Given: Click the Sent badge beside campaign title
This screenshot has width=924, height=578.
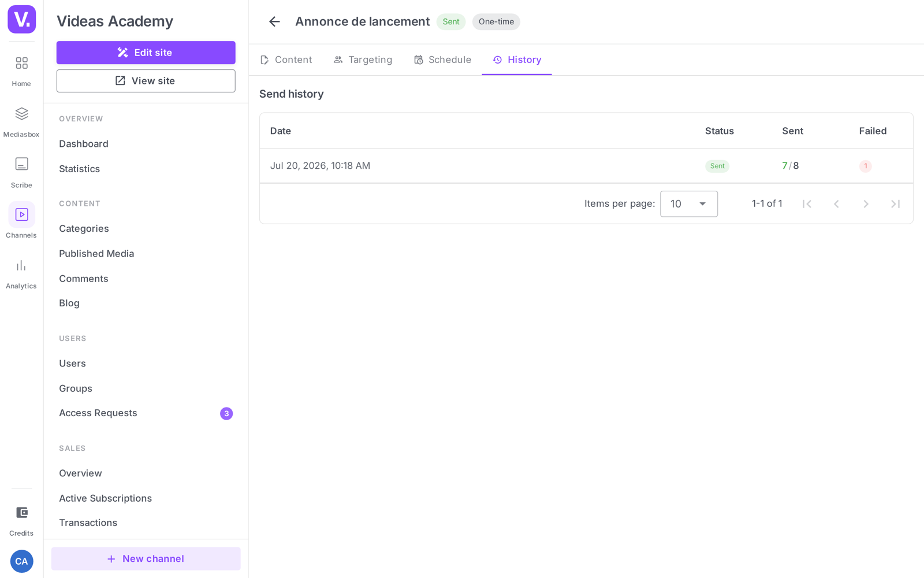Looking at the screenshot, I should pos(451,22).
